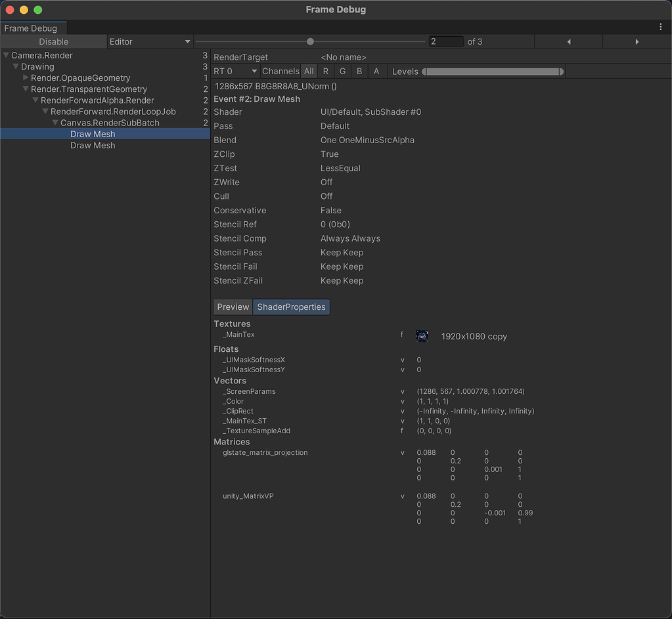Collapse the Camera.Render node
Screen dimensions: 672x619
[x=5, y=55]
